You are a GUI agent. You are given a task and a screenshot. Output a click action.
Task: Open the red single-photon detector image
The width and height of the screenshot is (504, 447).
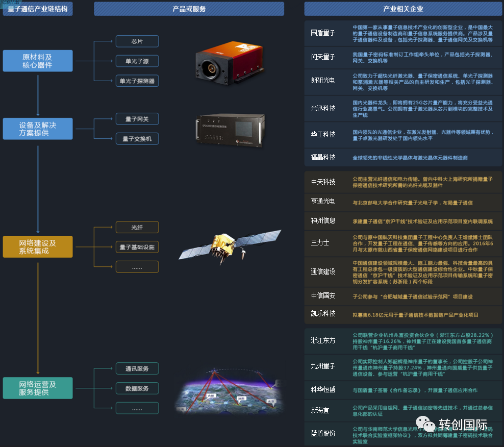click(x=230, y=63)
